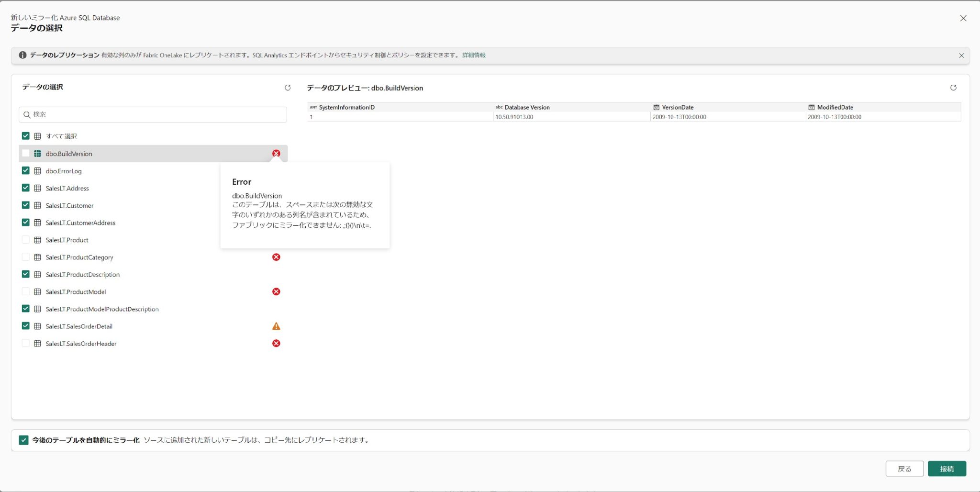This screenshot has width=980, height=492.
Task: Uncheck the dbo.ErrorLog checkbox
Action: [x=26, y=171]
